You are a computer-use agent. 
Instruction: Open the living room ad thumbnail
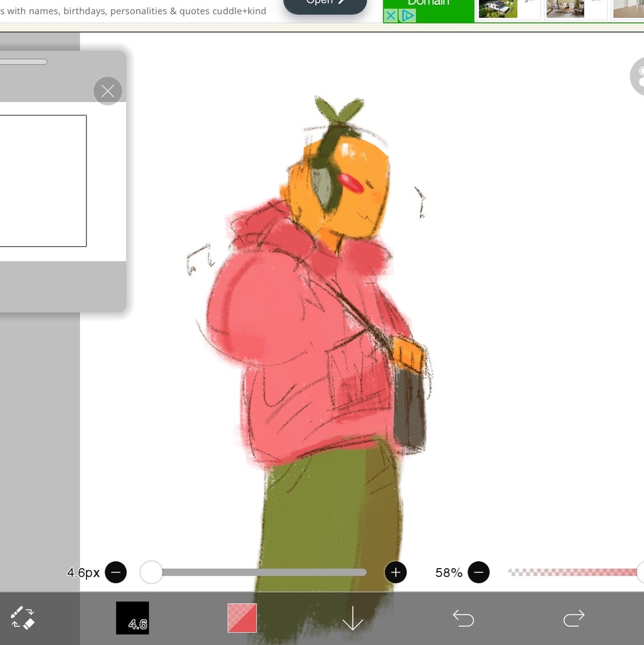(565, 9)
